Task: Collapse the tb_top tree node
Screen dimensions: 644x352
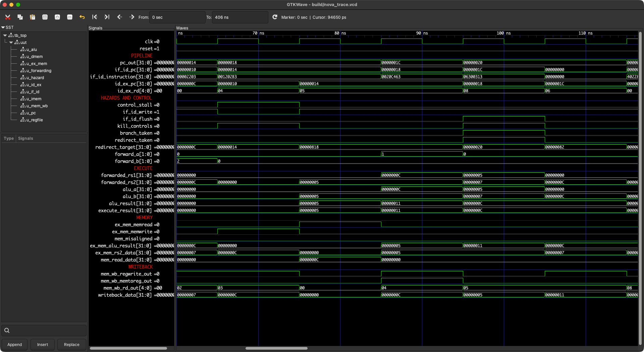Action: coord(5,36)
